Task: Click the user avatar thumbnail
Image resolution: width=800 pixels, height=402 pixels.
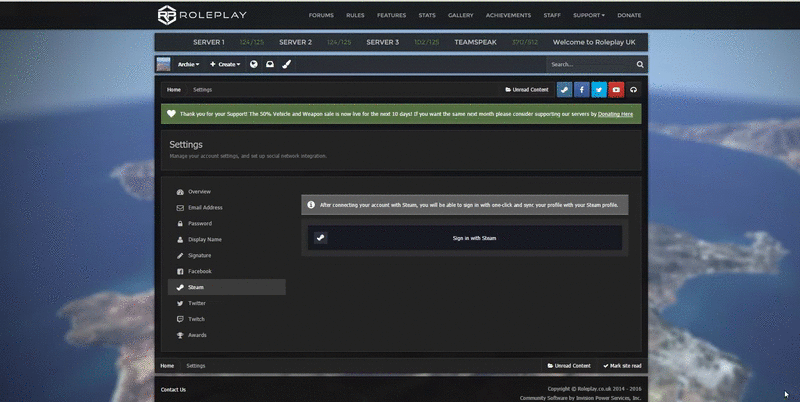Action: (163, 64)
